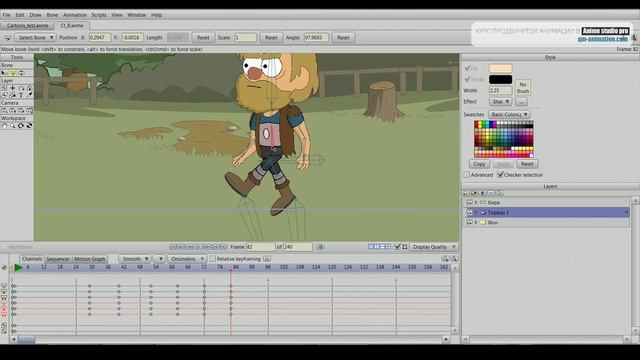Enable the Advanced checkbox

pyautogui.click(x=467, y=175)
